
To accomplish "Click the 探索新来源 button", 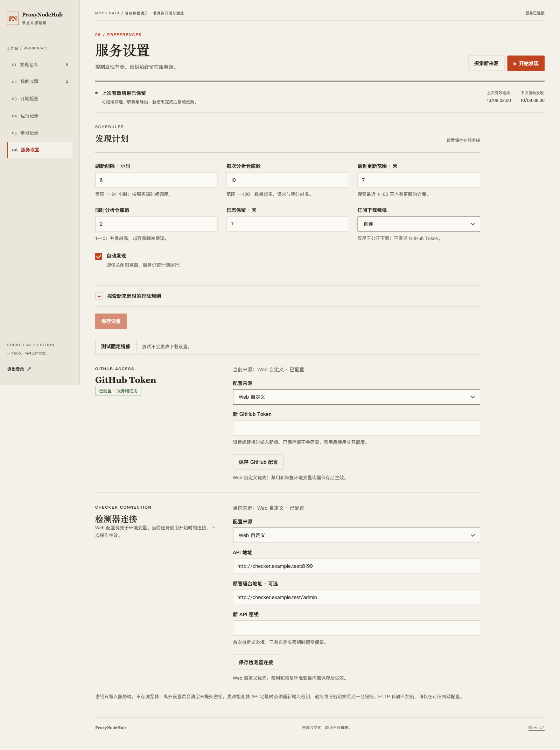I will [x=486, y=63].
